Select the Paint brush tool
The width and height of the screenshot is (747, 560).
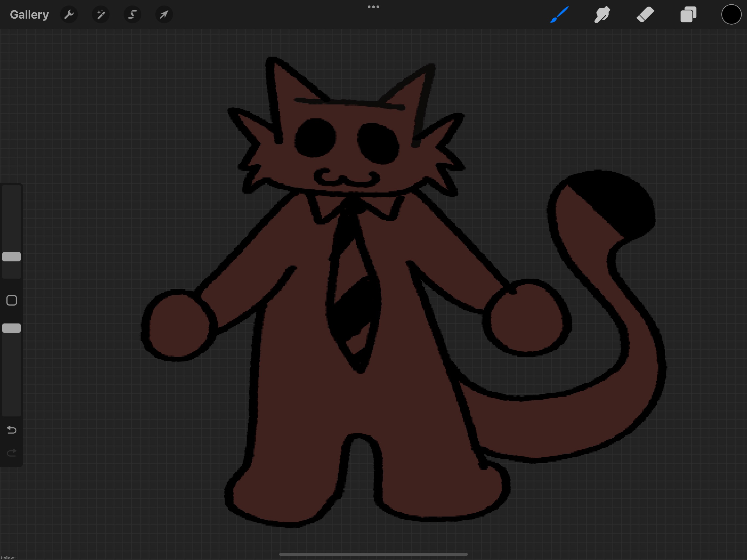point(559,14)
